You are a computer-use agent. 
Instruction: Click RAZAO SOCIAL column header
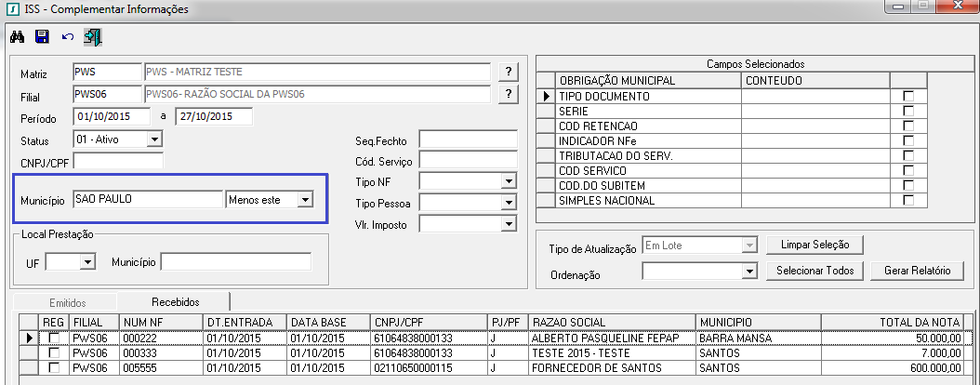[611, 322]
